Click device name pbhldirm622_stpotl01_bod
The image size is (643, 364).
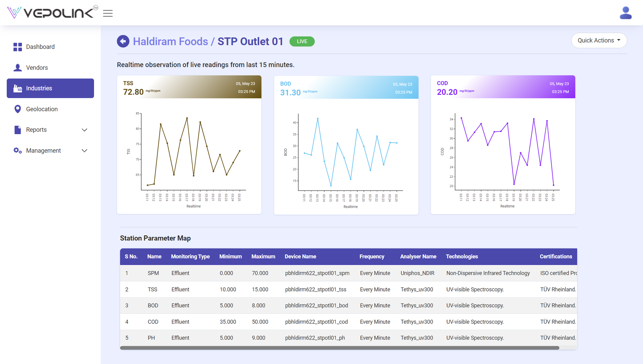coord(316,305)
